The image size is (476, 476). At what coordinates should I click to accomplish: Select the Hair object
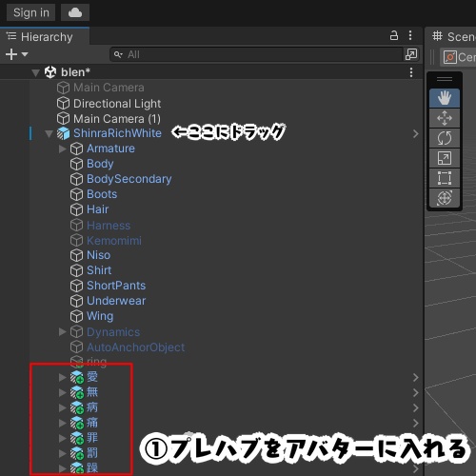pyautogui.click(x=98, y=209)
